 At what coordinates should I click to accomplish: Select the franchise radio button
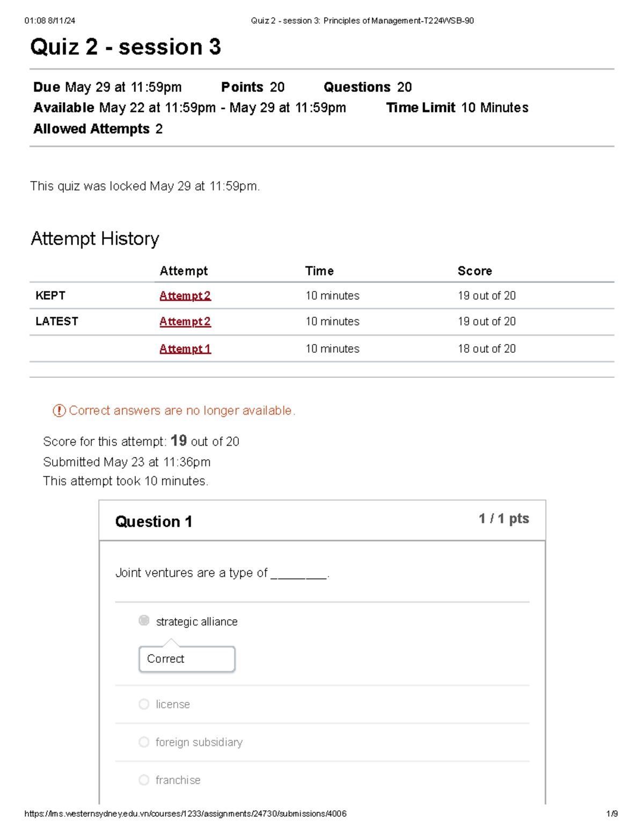click(x=144, y=780)
